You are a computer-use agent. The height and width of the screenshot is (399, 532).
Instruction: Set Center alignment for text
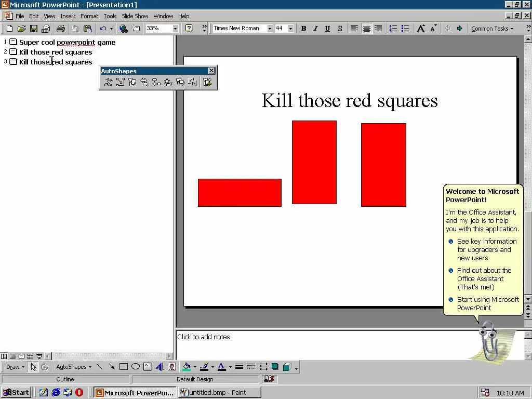[366, 29]
